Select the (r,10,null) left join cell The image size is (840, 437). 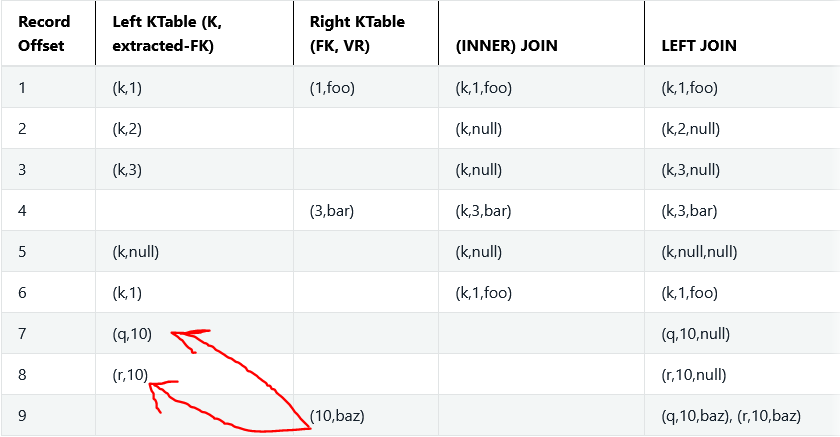[x=694, y=374]
